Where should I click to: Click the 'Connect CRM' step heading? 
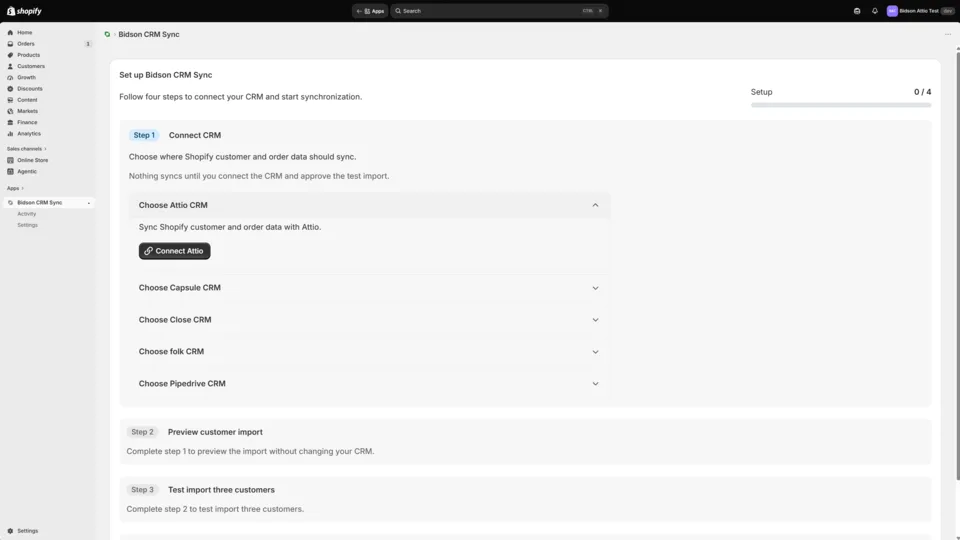click(x=195, y=135)
